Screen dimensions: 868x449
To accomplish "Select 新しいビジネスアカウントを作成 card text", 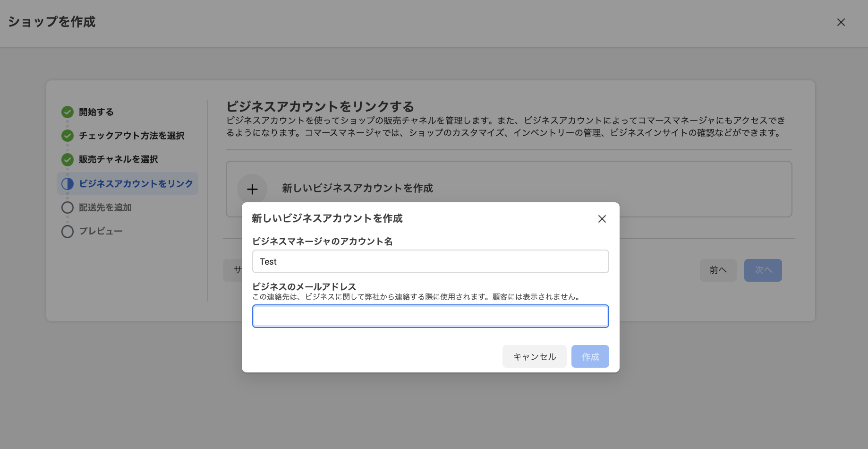I will coord(357,188).
